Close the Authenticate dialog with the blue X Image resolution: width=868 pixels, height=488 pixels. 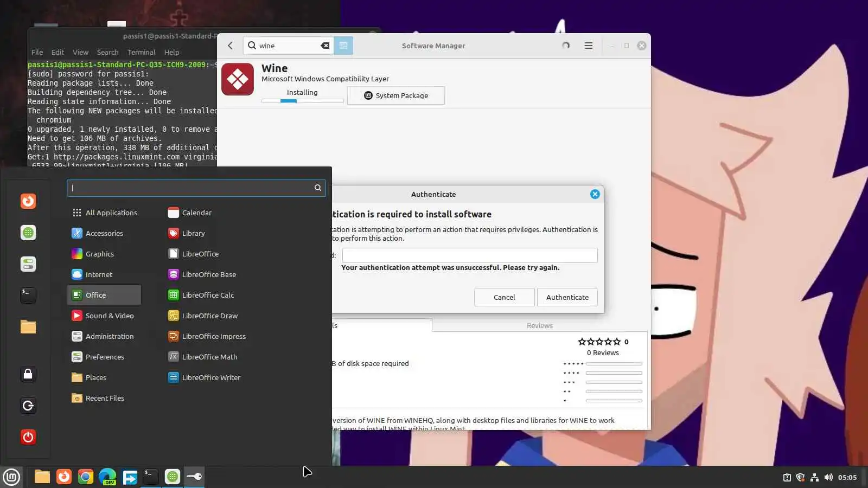[595, 194]
